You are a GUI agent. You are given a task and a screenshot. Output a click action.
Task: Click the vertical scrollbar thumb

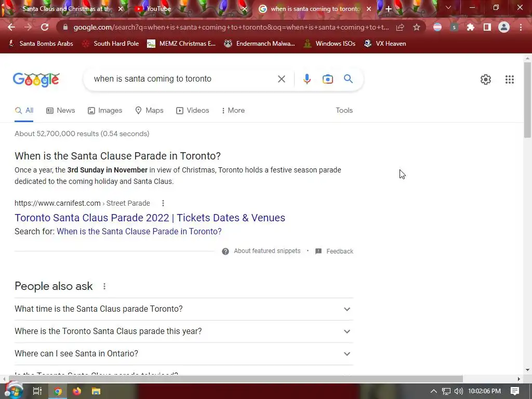click(x=527, y=100)
